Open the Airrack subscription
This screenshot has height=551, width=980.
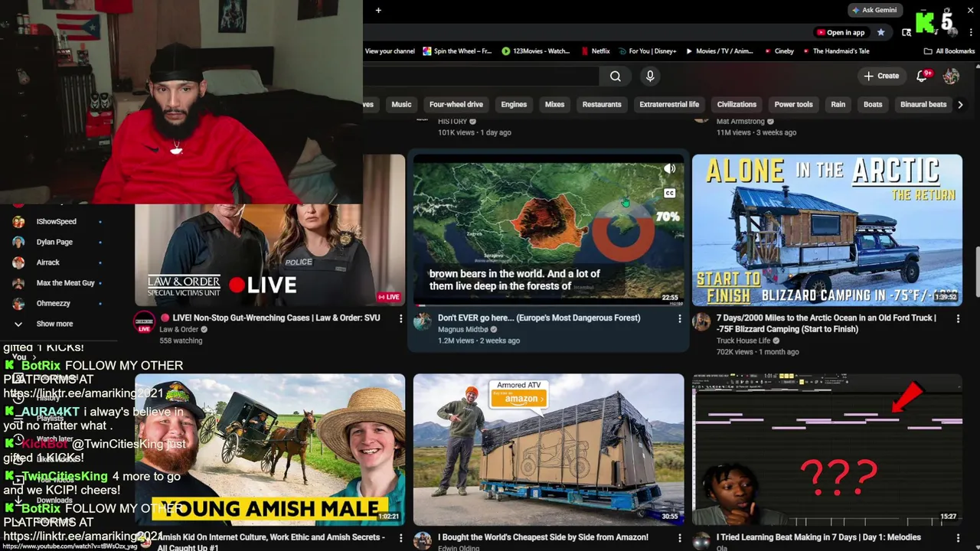[47, 262]
